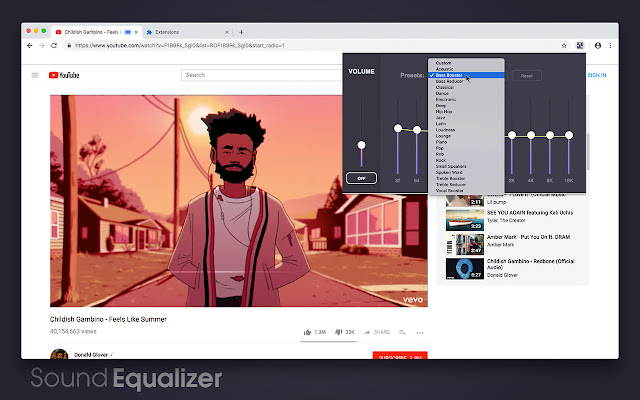
Task: Click the 64 Hz band slider knob
Action: [417, 130]
